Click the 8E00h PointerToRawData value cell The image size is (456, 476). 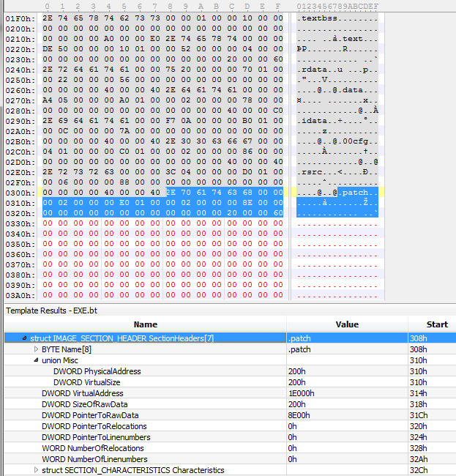[x=347, y=415]
